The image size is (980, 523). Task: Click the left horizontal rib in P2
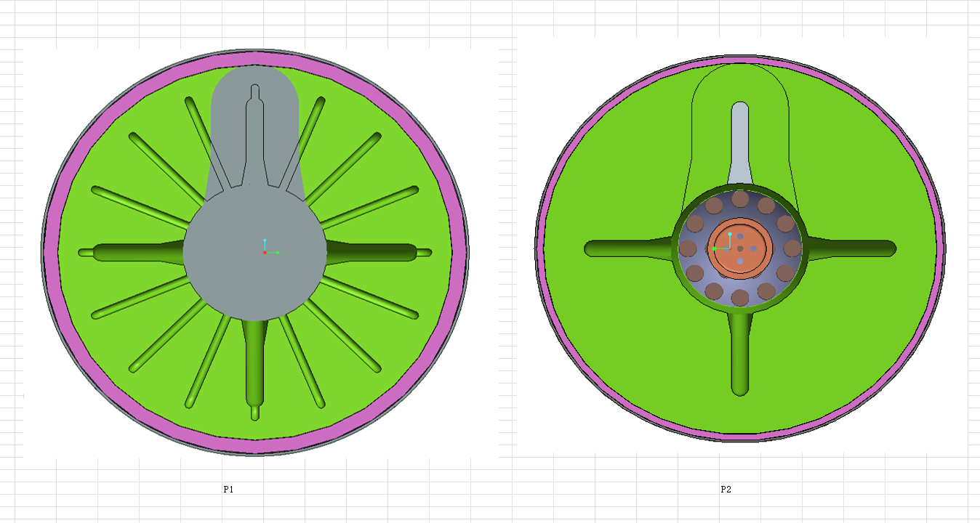[x=625, y=248]
